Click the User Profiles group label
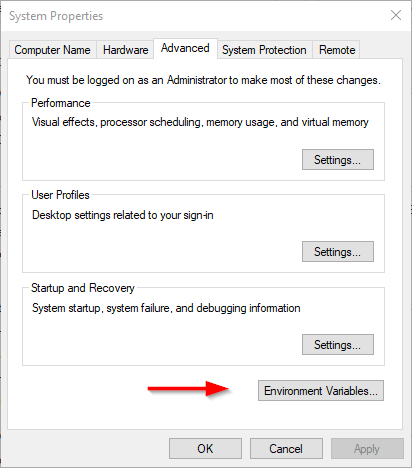The height and width of the screenshot is (468, 412). pyautogui.click(x=60, y=195)
